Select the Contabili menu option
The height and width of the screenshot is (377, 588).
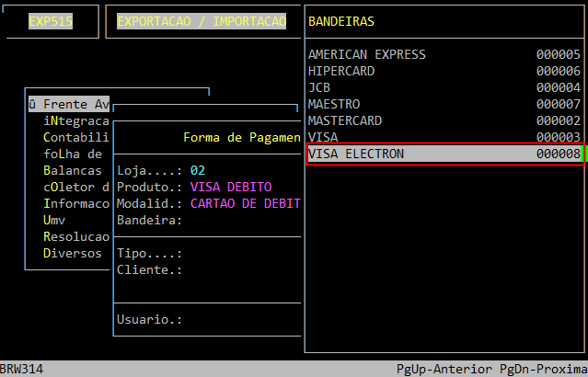(75, 137)
